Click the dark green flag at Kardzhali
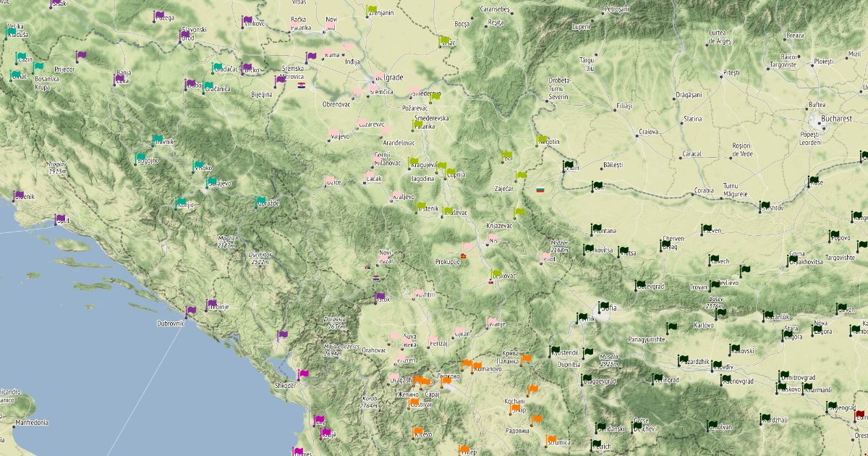868x456 pixels. pyautogui.click(x=765, y=418)
